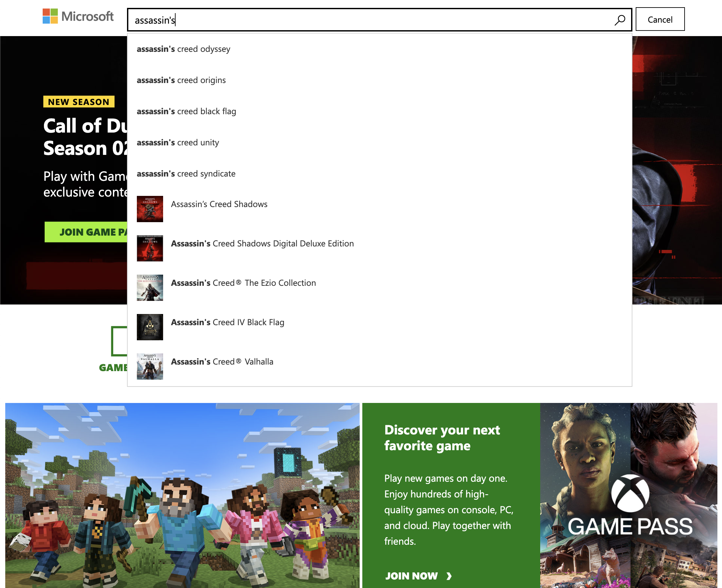Select the 'assassin's creed odyssey' suggestion
722x588 pixels.
click(183, 49)
